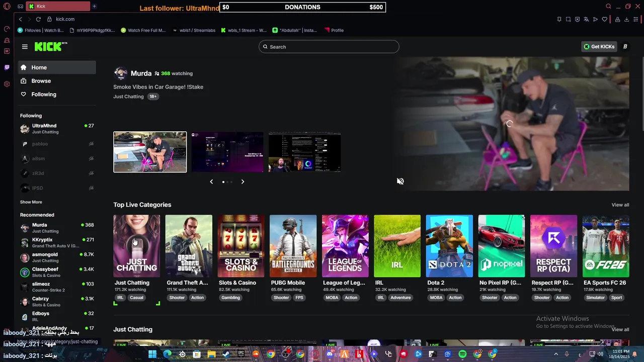The image size is (644, 362).
Task: Click the kick.com address bar
Action: [65, 19]
